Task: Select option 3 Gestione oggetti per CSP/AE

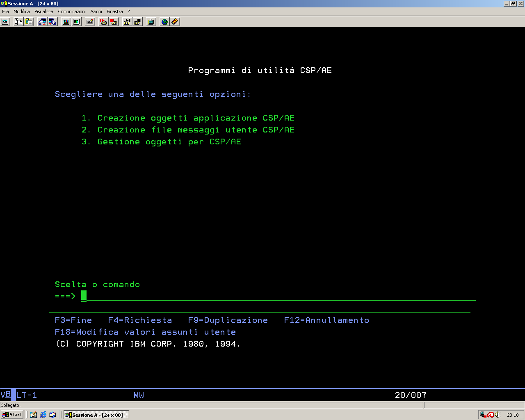Action: (161, 142)
